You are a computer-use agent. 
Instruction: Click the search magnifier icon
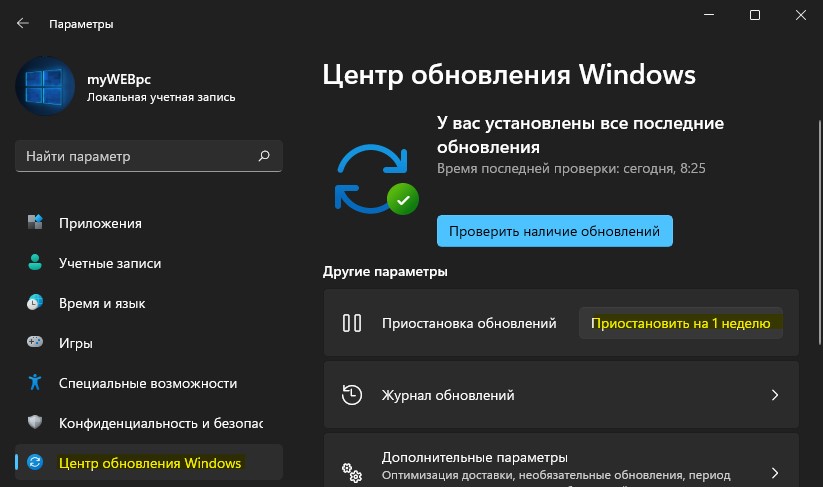[264, 156]
